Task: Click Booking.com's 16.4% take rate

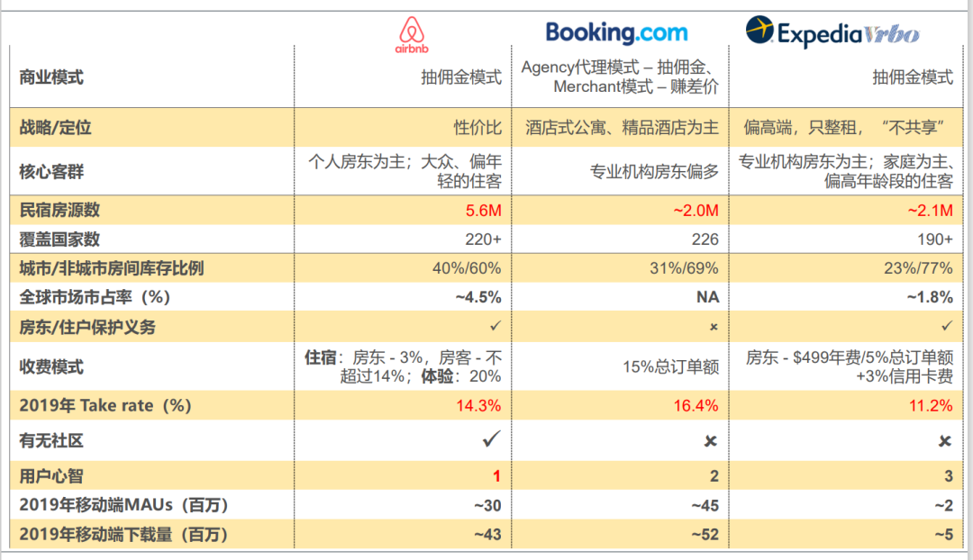Action: coord(696,405)
